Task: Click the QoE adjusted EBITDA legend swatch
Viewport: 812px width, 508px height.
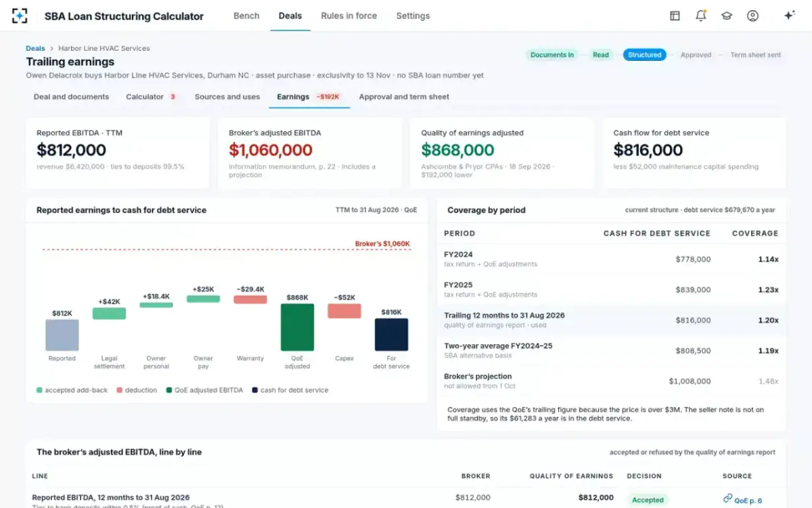Action: (x=168, y=390)
